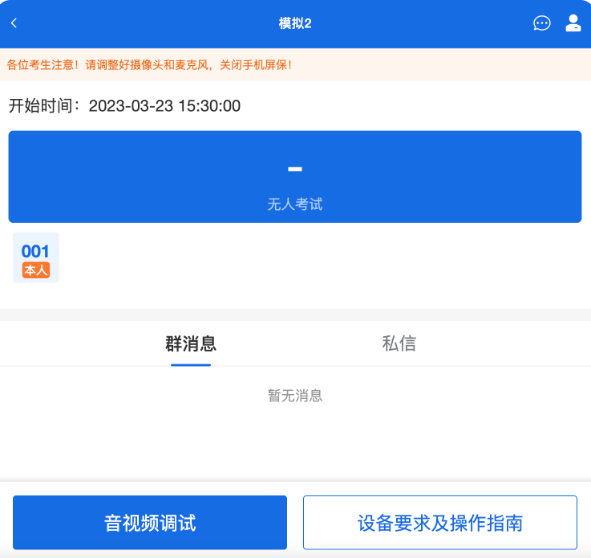Go back using the left arrow
591x558 pixels.
pyautogui.click(x=14, y=23)
